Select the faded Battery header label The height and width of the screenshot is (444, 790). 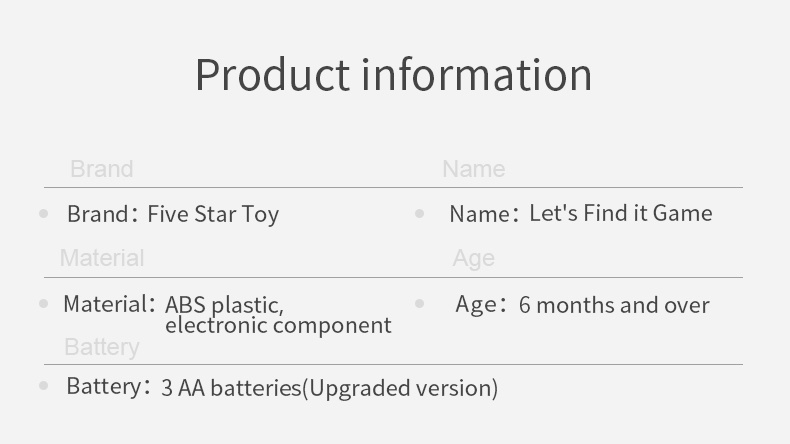pos(102,347)
